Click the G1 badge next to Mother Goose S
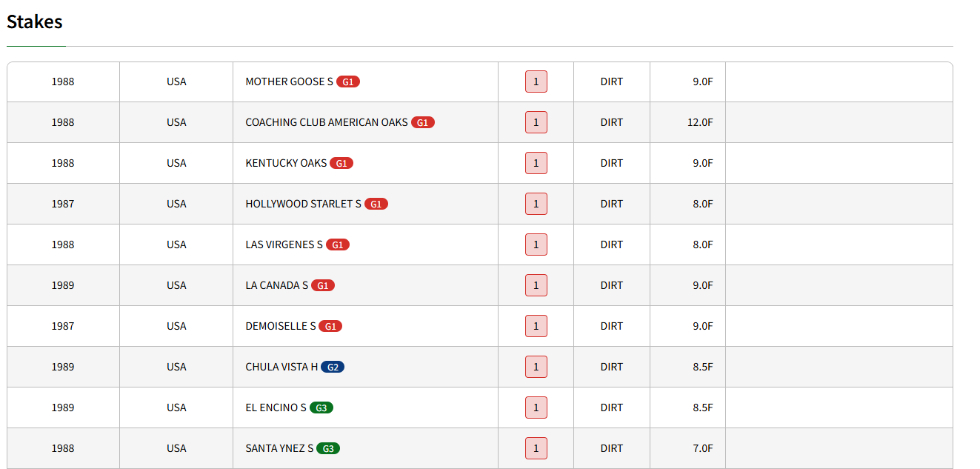 (x=348, y=82)
